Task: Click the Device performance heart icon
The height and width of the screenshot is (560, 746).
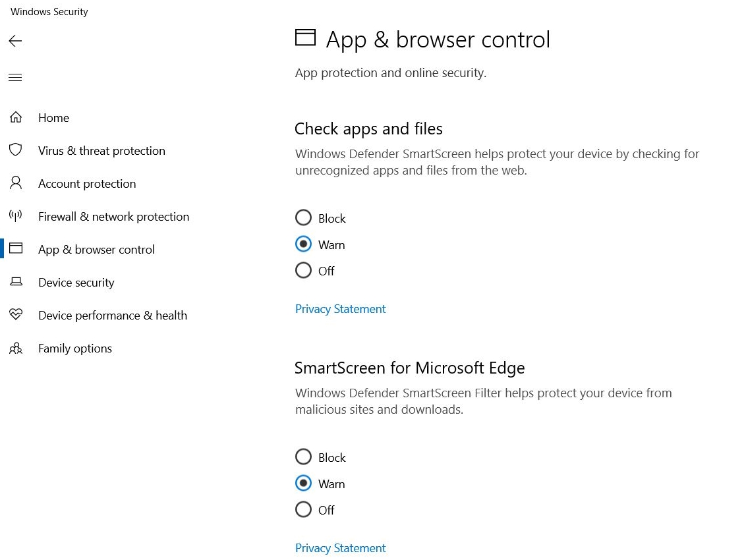Action: point(16,315)
